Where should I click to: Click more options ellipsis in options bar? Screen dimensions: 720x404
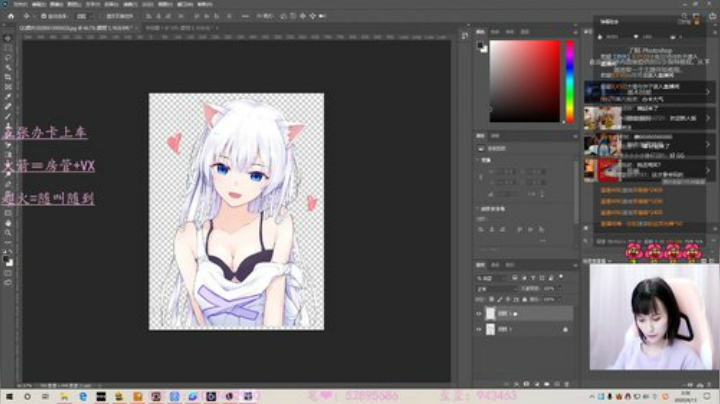(245, 16)
